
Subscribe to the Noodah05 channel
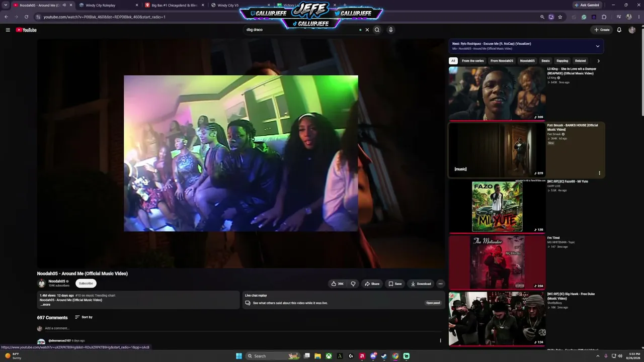click(x=86, y=283)
